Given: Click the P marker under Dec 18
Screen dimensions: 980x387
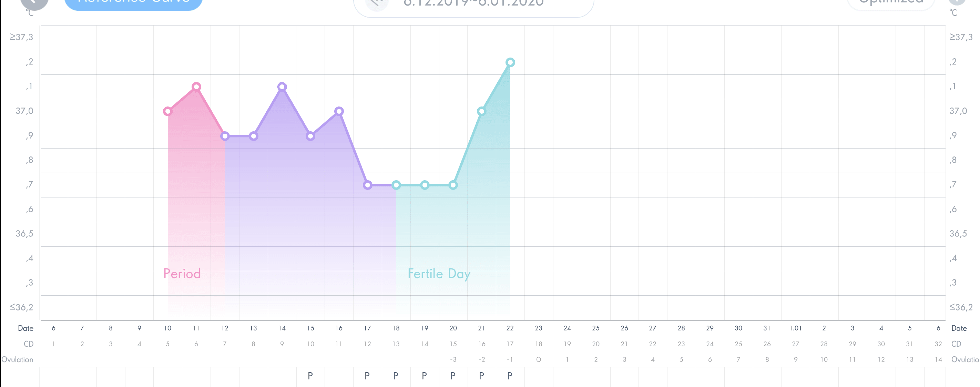Looking at the screenshot, I should click(396, 376).
